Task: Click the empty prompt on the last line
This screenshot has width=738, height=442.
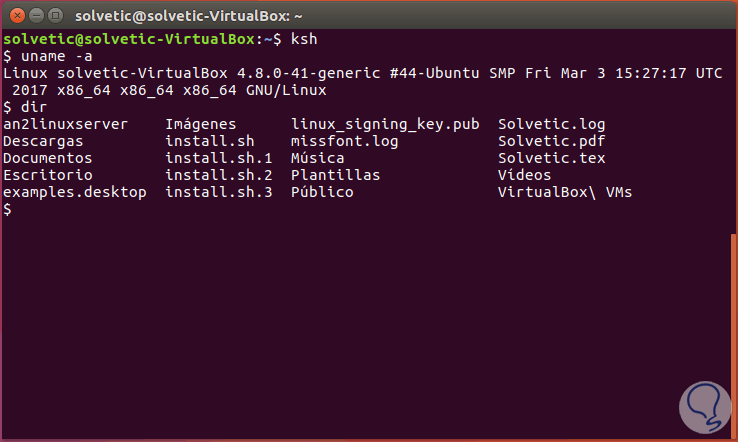Action: (x=8, y=209)
